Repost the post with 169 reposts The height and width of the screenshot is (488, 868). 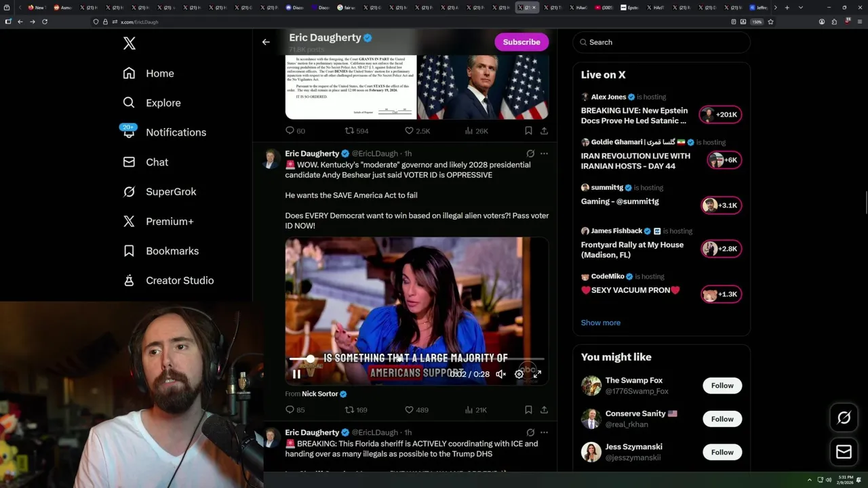pyautogui.click(x=357, y=410)
